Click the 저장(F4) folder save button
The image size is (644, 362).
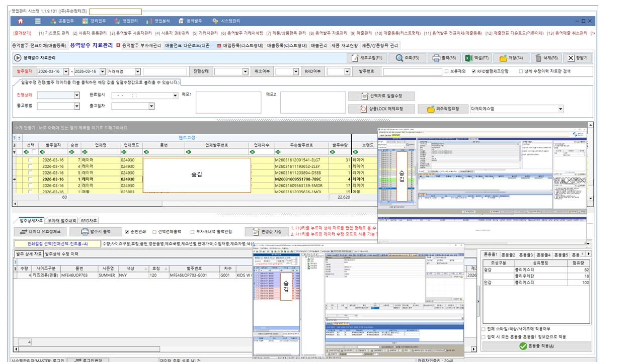point(511,58)
